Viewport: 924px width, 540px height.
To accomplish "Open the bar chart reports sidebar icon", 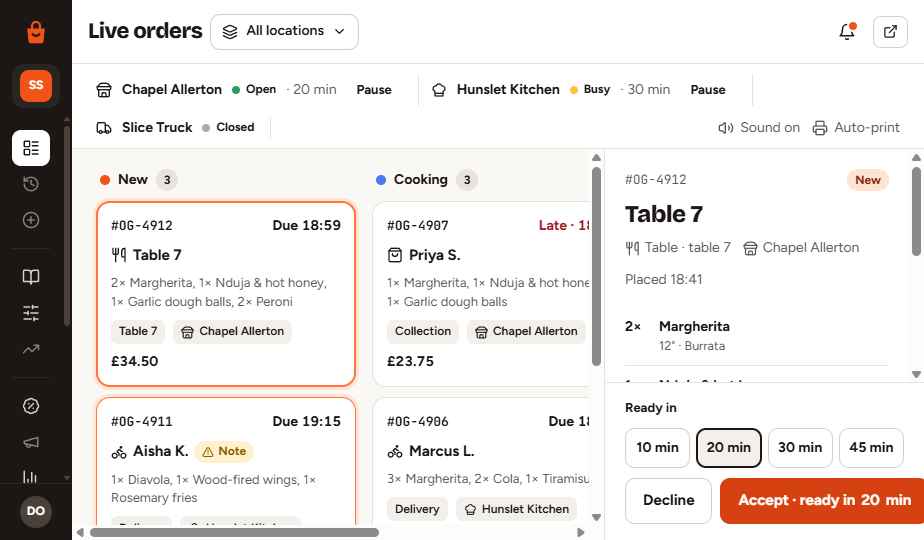I will 31,476.
